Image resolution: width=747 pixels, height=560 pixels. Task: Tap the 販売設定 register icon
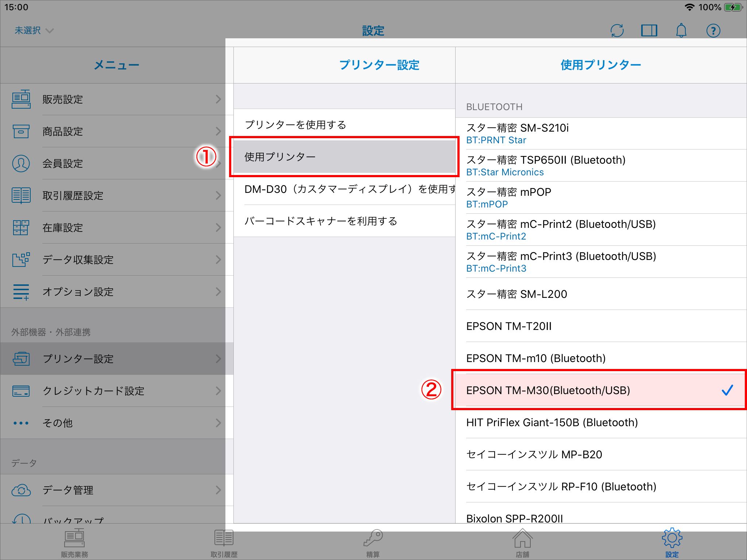(x=21, y=99)
